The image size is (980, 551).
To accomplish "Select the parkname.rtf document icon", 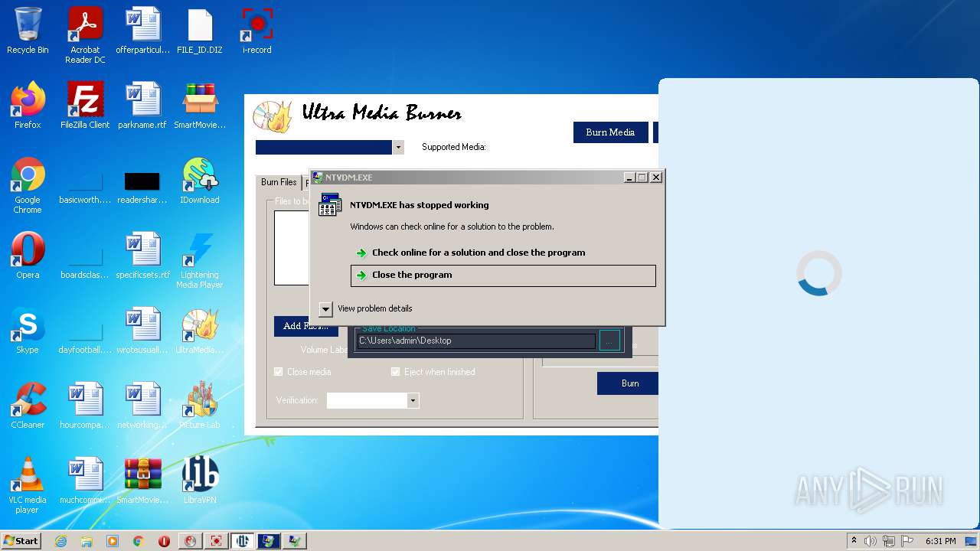I will (142, 106).
